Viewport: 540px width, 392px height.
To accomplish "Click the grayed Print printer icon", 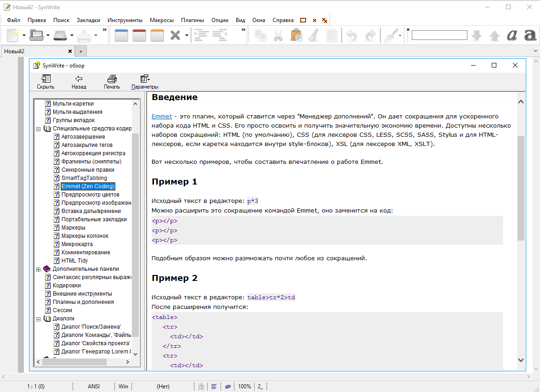I will [84, 35].
